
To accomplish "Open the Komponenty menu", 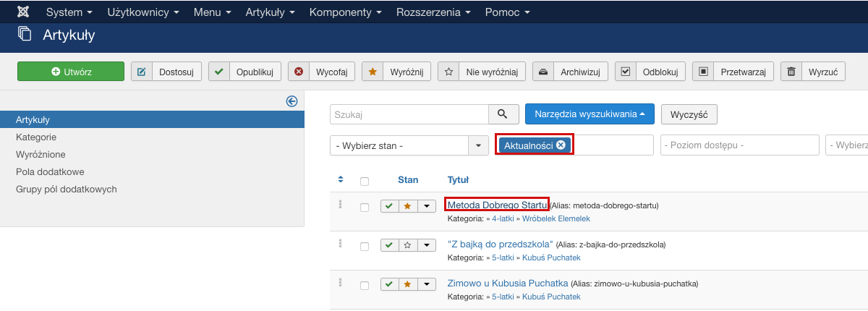I will (x=345, y=12).
